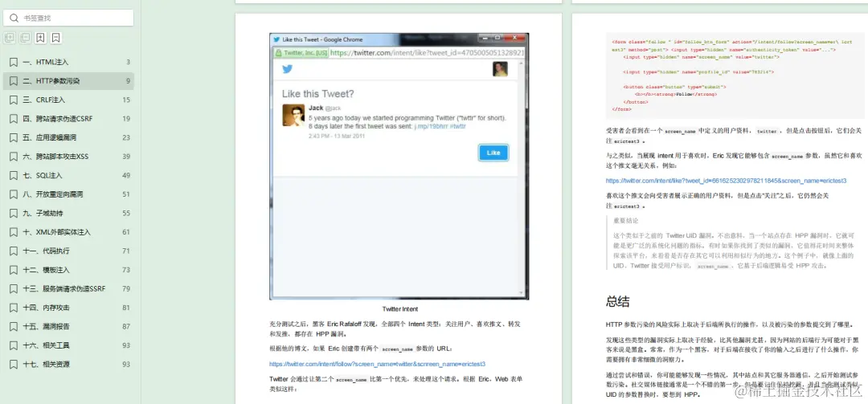Open bookmark 一、HTML注入
868x404 pixels.
(68, 62)
